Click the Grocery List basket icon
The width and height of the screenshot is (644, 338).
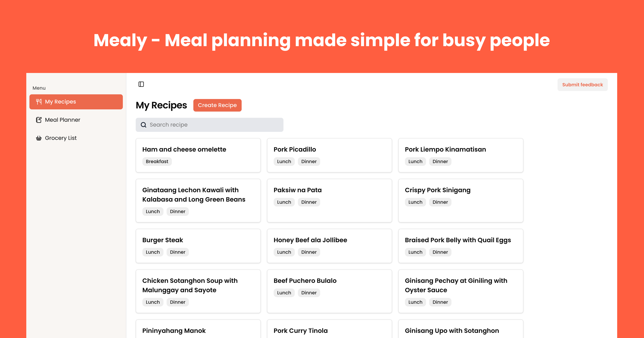(x=39, y=138)
